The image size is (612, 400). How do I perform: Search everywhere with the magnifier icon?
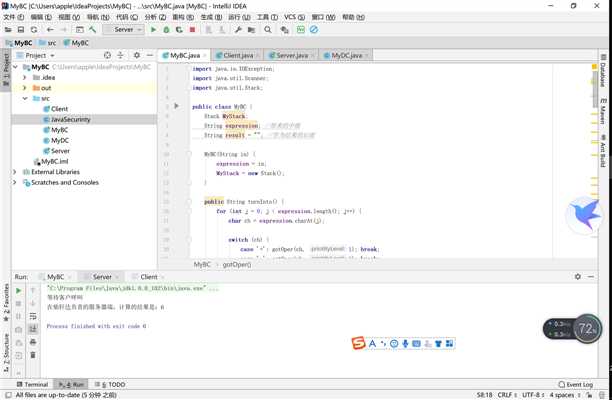click(x=268, y=30)
